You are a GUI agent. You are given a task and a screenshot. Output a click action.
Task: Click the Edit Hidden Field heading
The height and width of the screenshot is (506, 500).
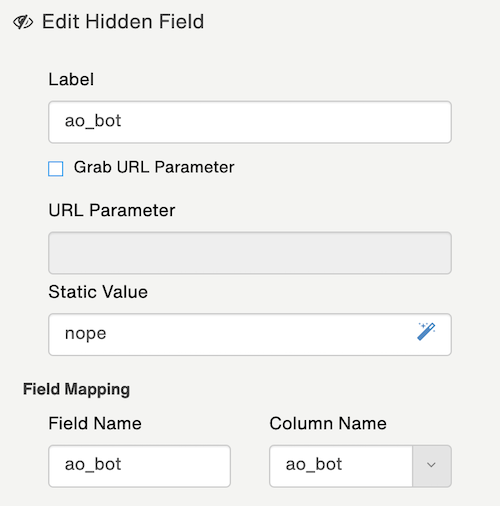pos(123,22)
